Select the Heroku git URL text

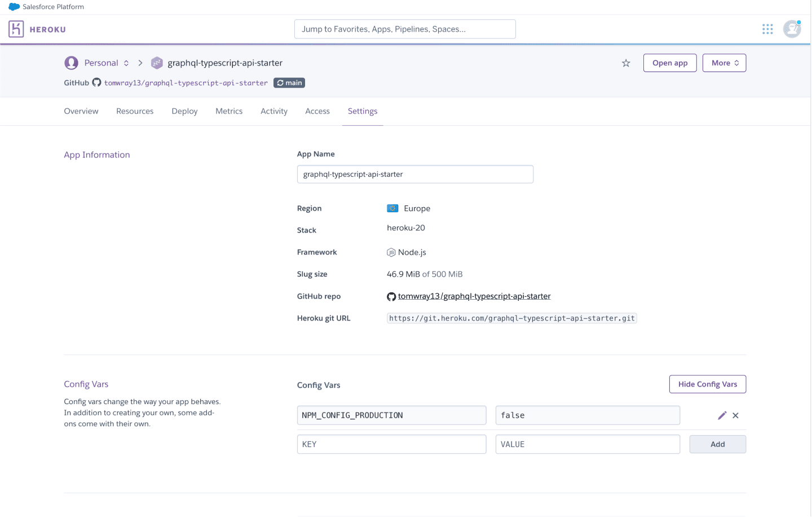point(512,318)
